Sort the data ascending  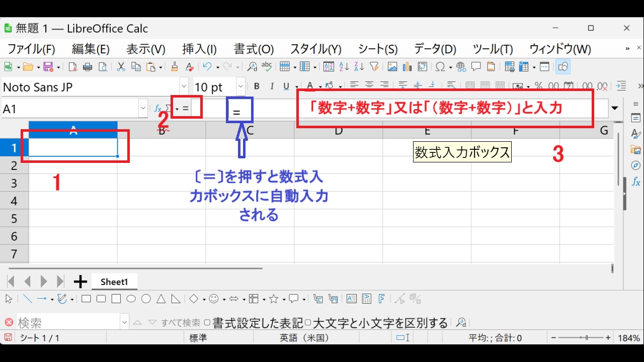(x=345, y=66)
